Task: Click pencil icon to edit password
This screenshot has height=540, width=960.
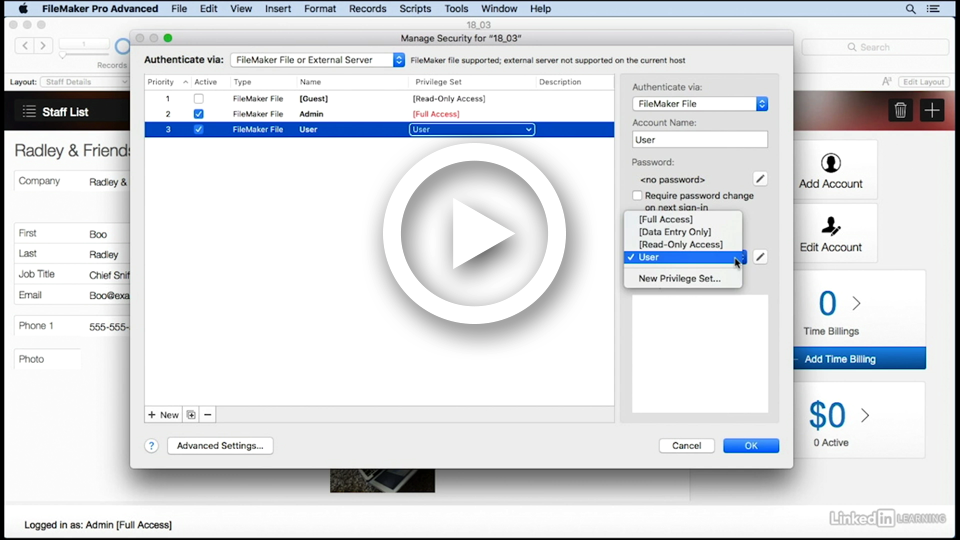Action: point(760,179)
